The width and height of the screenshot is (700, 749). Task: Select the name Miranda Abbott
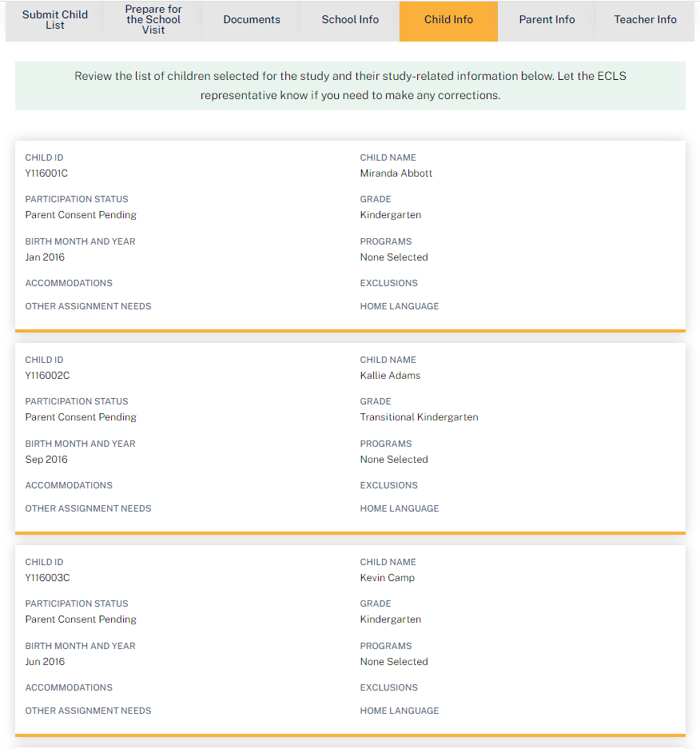(396, 173)
